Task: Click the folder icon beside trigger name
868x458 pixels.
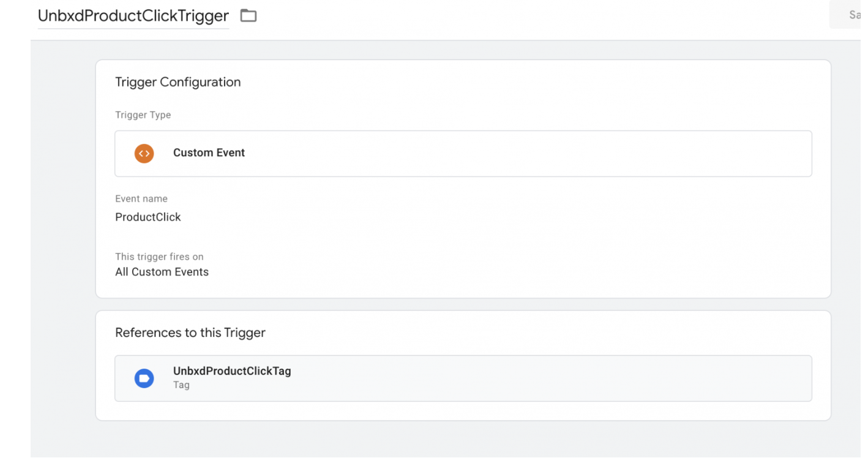Action: (248, 15)
